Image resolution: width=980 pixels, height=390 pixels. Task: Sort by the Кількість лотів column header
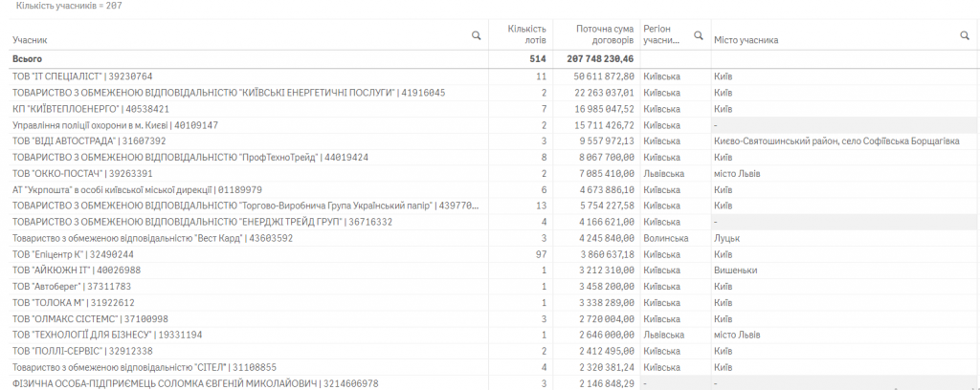(526, 34)
